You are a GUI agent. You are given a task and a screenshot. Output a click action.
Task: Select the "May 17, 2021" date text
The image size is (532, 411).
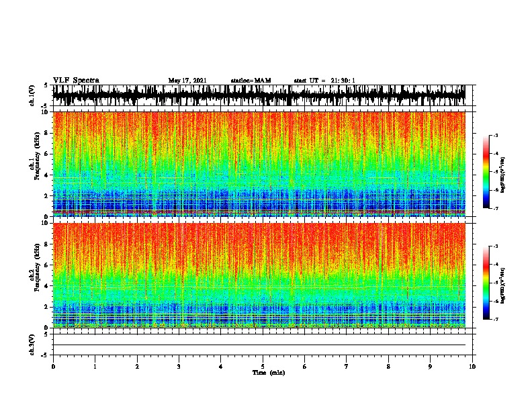(187, 81)
